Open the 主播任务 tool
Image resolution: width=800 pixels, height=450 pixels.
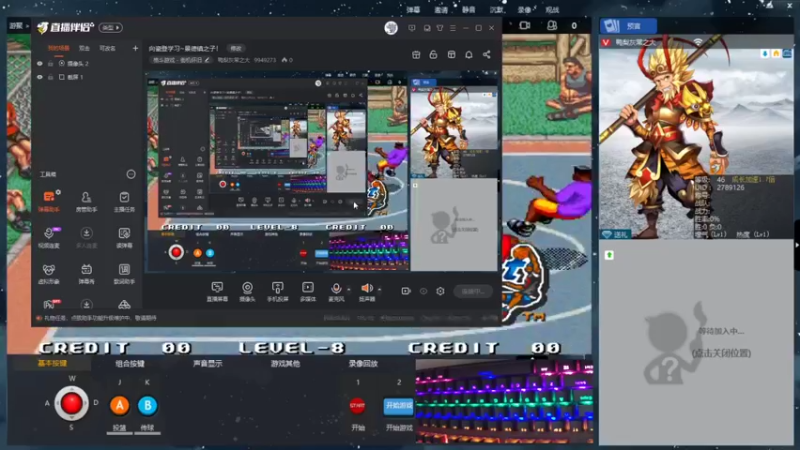(124, 201)
